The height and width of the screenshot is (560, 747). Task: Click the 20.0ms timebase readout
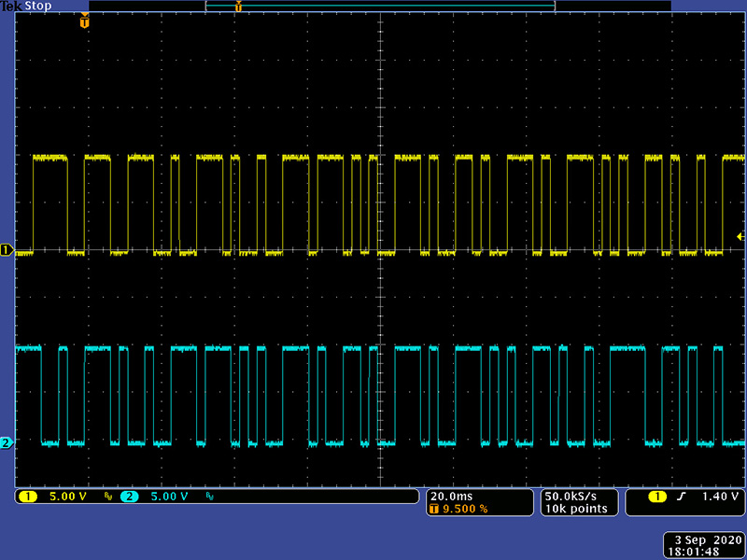pos(450,496)
